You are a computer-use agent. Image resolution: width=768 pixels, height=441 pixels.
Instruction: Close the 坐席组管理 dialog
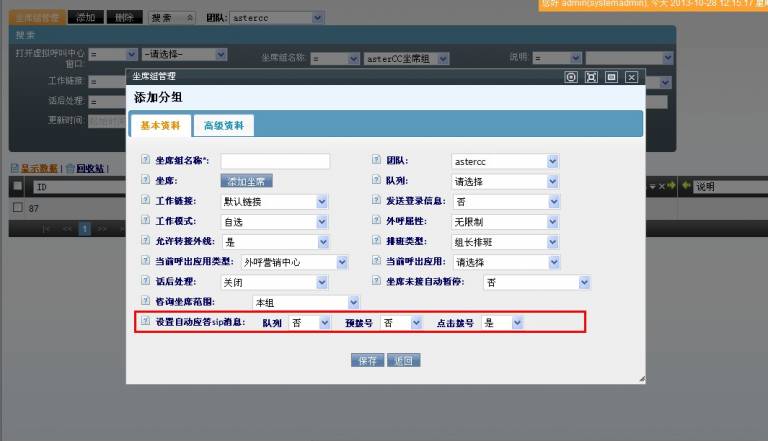631,77
